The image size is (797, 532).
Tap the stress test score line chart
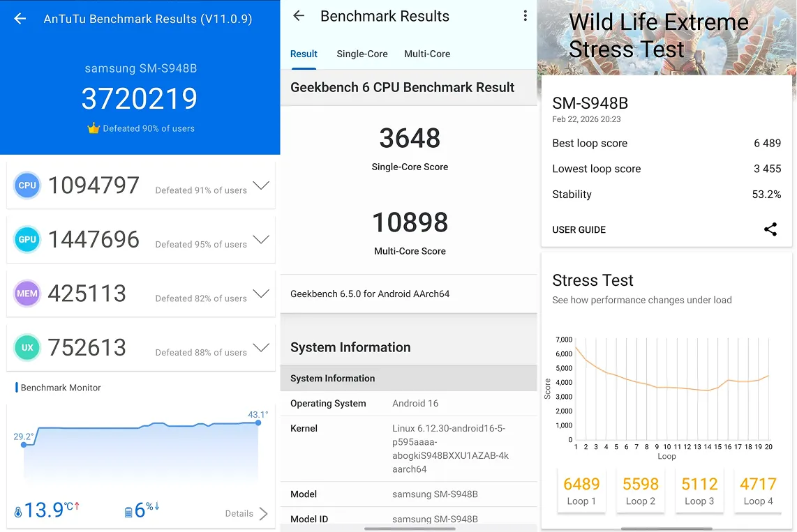(671, 390)
